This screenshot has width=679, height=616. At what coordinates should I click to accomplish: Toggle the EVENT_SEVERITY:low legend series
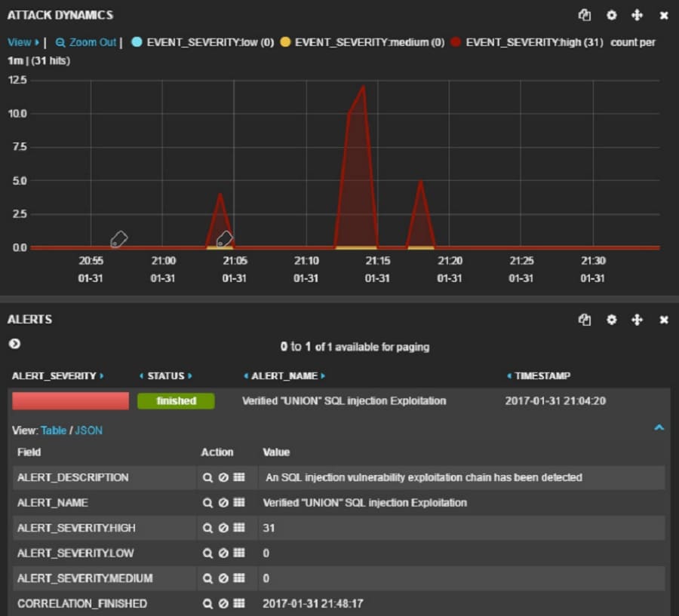coord(203,42)
